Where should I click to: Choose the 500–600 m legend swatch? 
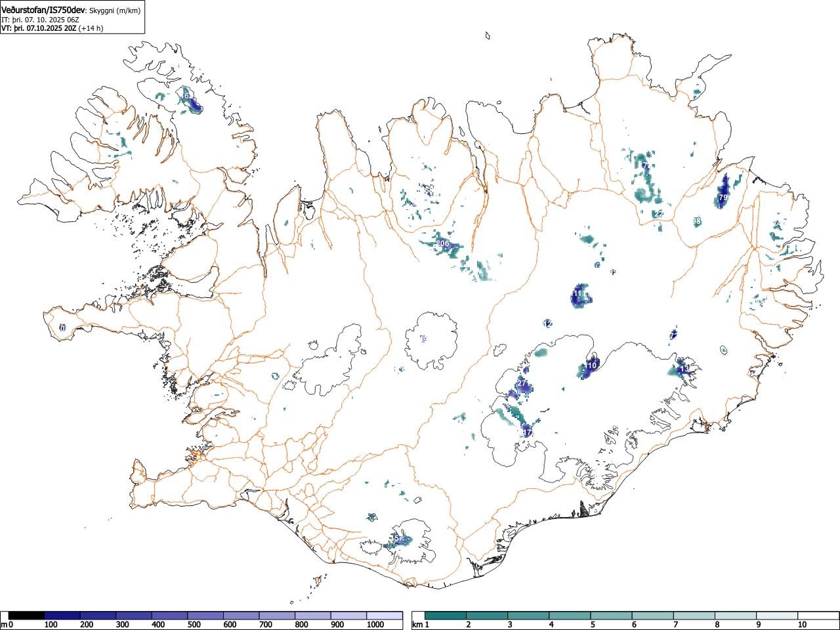coord(205,616)
